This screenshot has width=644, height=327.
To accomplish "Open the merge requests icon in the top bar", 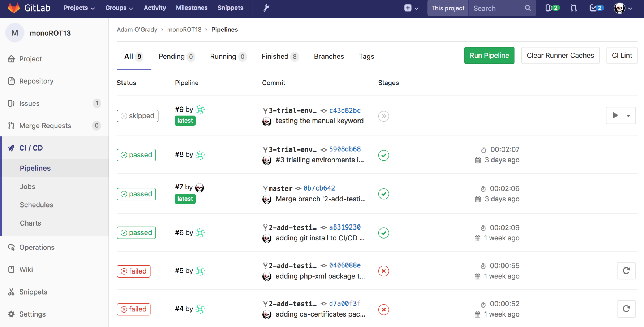I will tap(574, 8).
